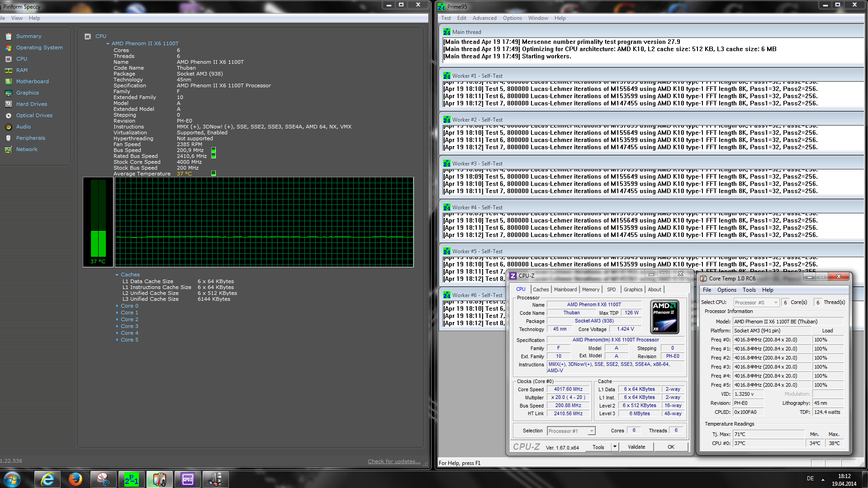
Task: Click the Core Temp title bar icon
Action: 703,278
